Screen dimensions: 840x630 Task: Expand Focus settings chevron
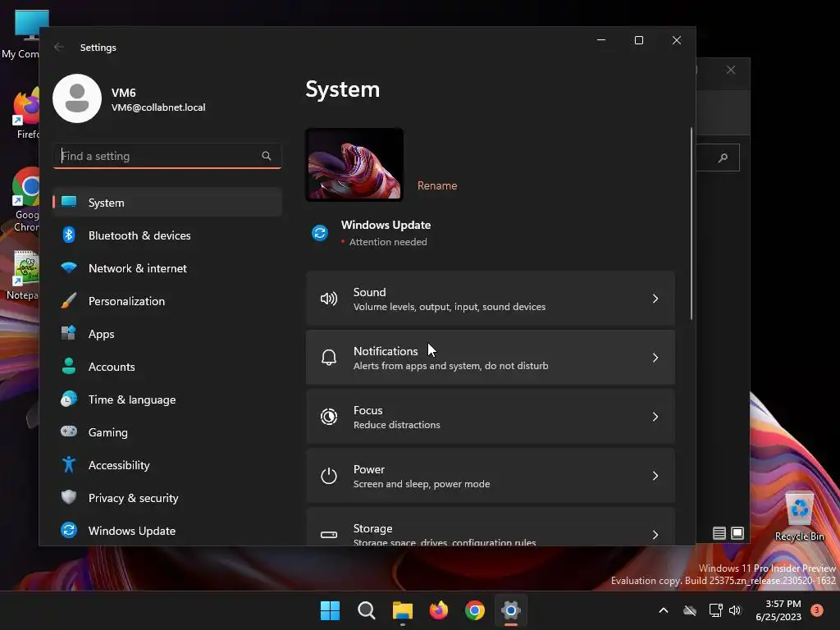click(655, 416)
